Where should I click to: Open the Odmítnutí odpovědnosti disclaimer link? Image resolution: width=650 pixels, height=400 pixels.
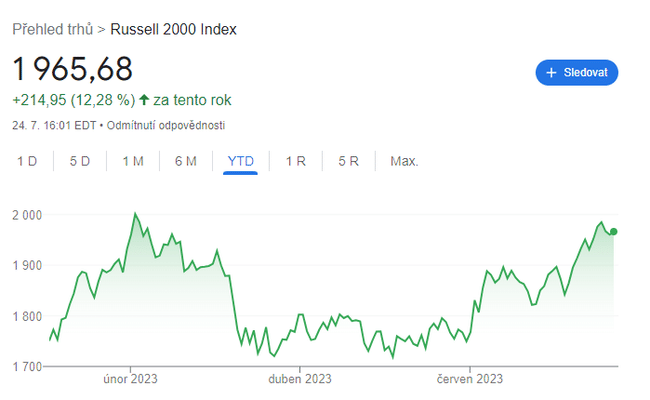(x=166, y=125)
